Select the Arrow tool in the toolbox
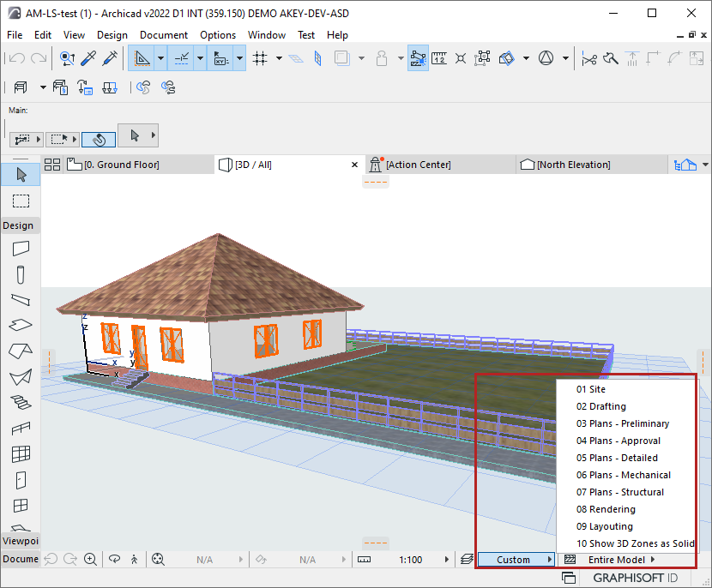Viewport: 712px width, 588px height. click(x=21, y=174)
